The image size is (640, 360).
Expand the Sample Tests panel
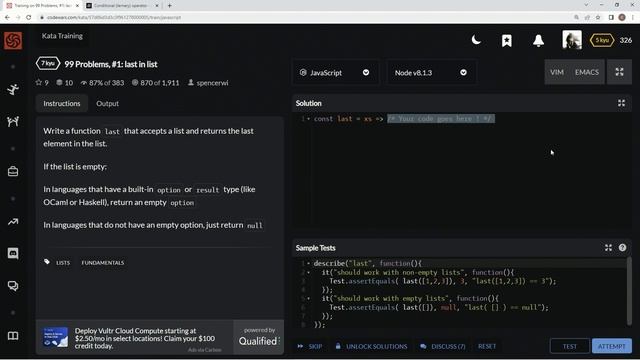tap(608, 248)
